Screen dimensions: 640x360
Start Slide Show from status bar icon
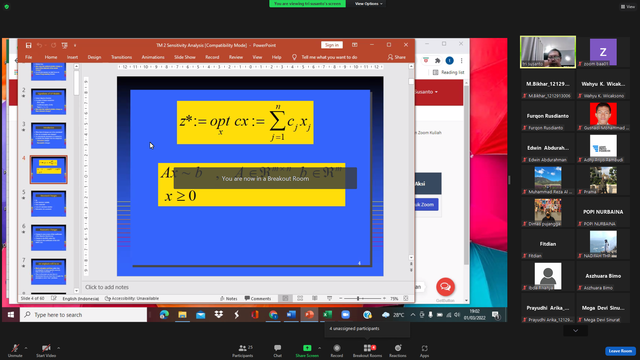tap(329, 298)
